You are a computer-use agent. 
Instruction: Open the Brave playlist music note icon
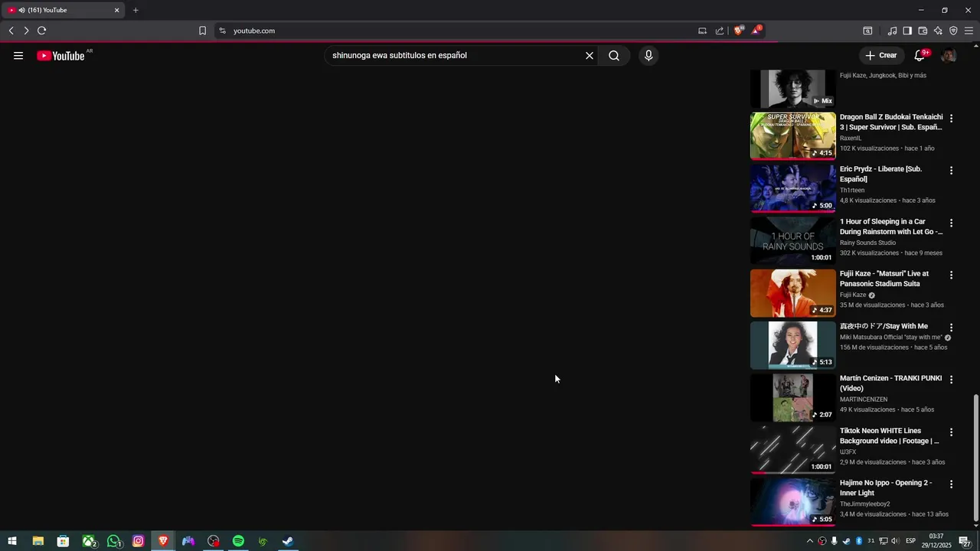(x=892, y=31)
